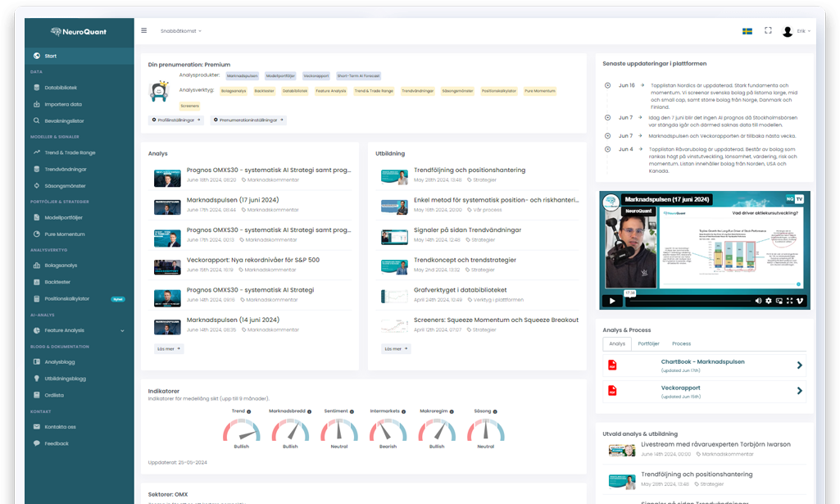This screenshot has height=504, width=840.
Task: Expand Feature Analysis in the sidebar
Action: [x=122, y=330]
